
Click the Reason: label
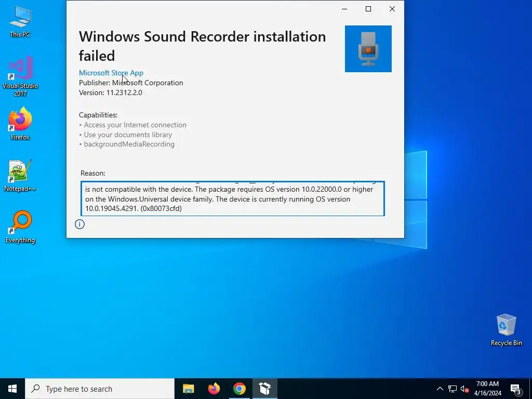pyautogui.click(x=93, y=173)
